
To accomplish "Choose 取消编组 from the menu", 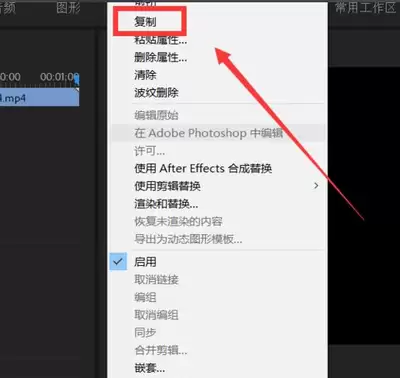I will pyautogui.click(x=156, y=315).
